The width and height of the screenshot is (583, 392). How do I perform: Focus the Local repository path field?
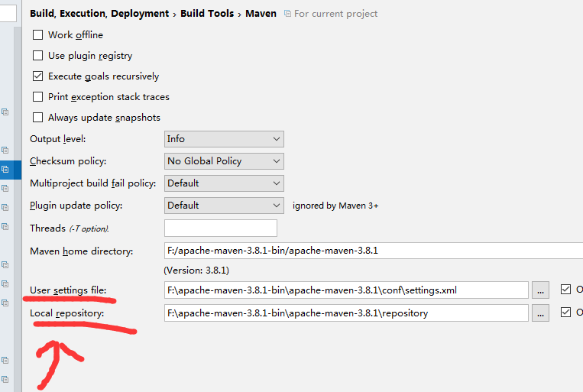345,313
